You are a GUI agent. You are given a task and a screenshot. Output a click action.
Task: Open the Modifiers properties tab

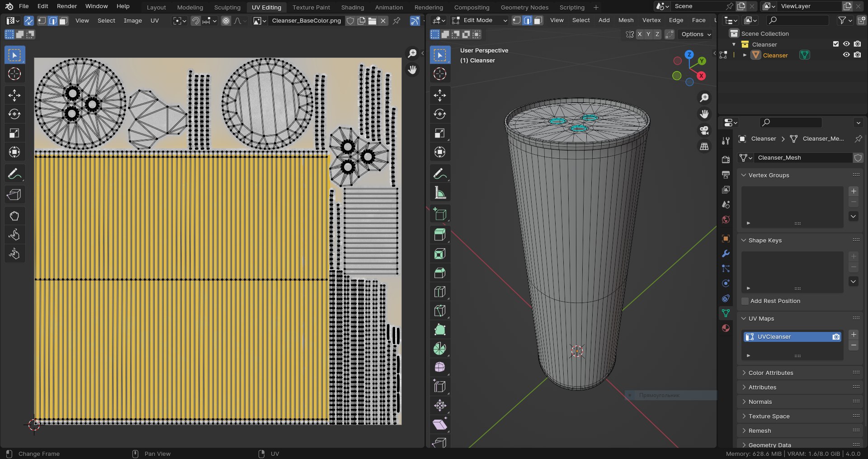coord(726,254)
